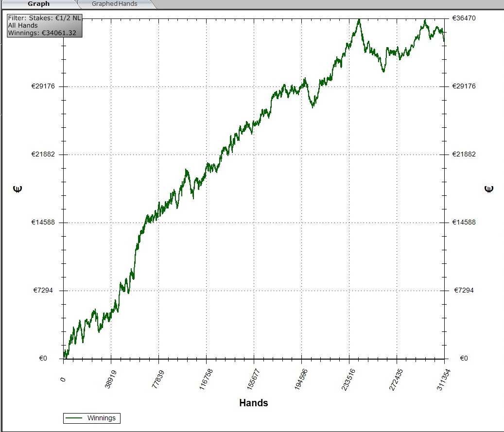Click the € axis title on the right side

coord(489,189)
